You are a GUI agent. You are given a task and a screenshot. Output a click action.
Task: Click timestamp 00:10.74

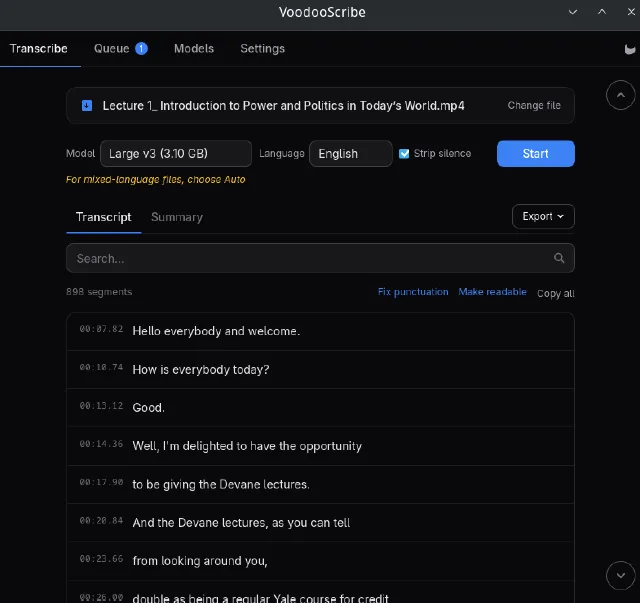pos(101,367)
